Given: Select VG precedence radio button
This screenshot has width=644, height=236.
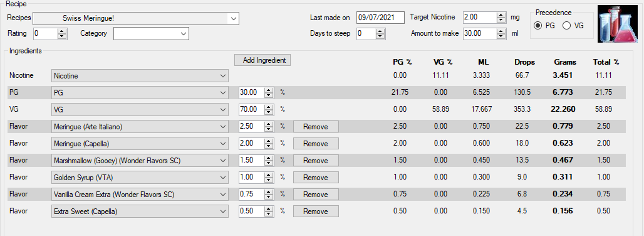Looking at the screenshot, I should click(567, 26).
